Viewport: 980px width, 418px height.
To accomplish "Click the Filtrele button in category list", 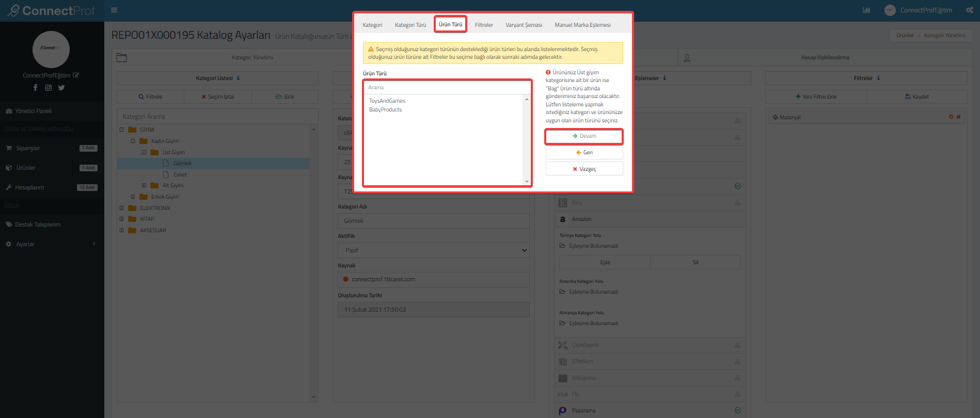I will tap(150, 97).
